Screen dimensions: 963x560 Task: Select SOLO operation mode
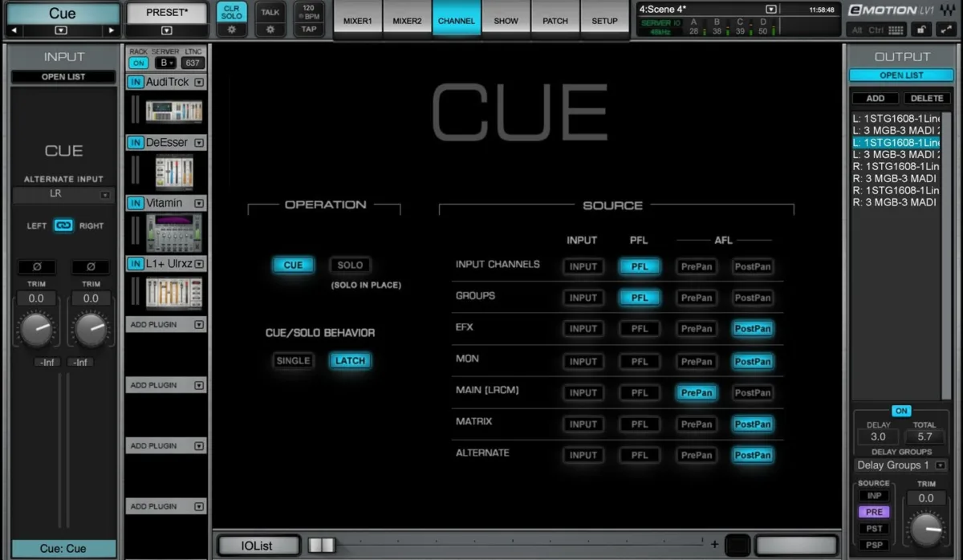tap(350, 266)
